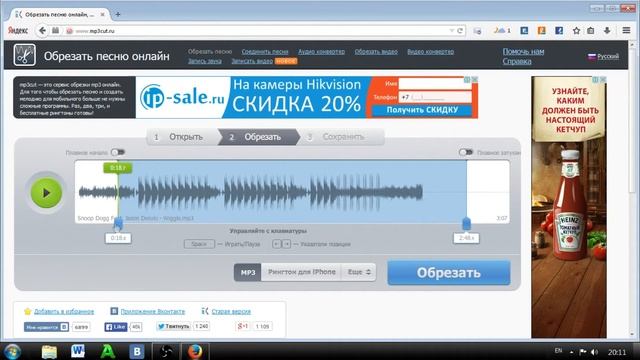
Task: Toggle the smooth fade-out switch
Action: pyautogui.click(x=466, y=152)
